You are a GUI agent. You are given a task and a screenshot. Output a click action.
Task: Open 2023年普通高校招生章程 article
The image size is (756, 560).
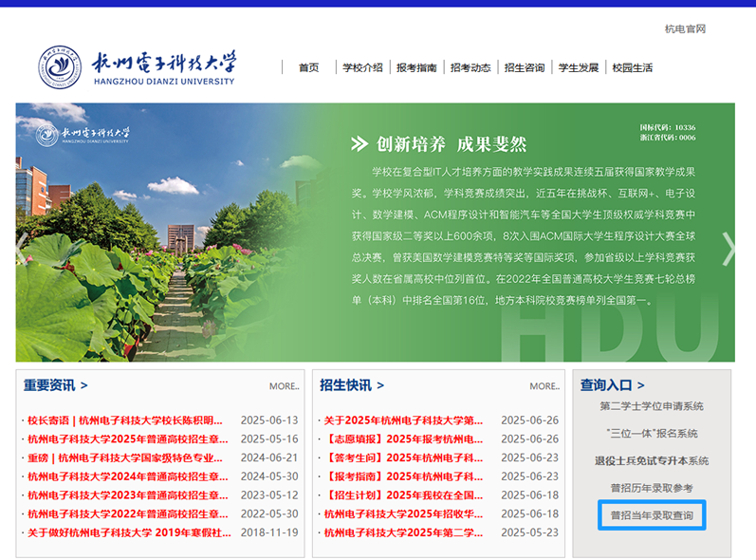pos(128,495)
